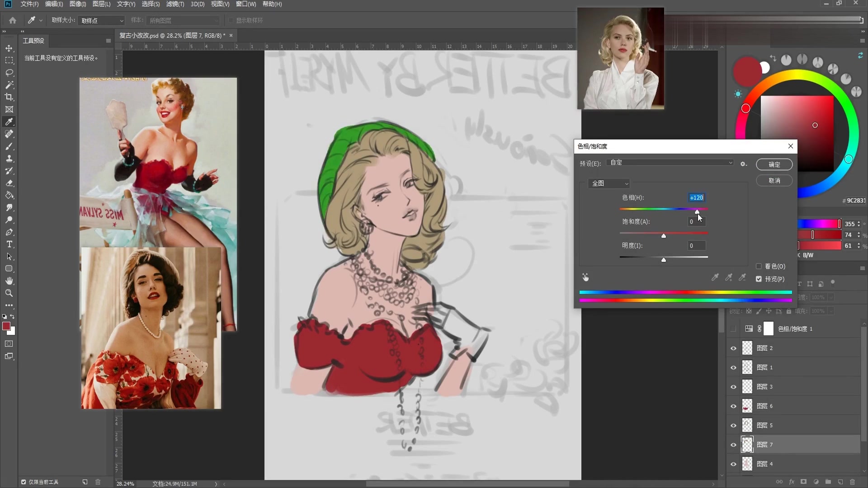Open the 滤镜(T) menu

pyautogui.click(x=175, y=4)
